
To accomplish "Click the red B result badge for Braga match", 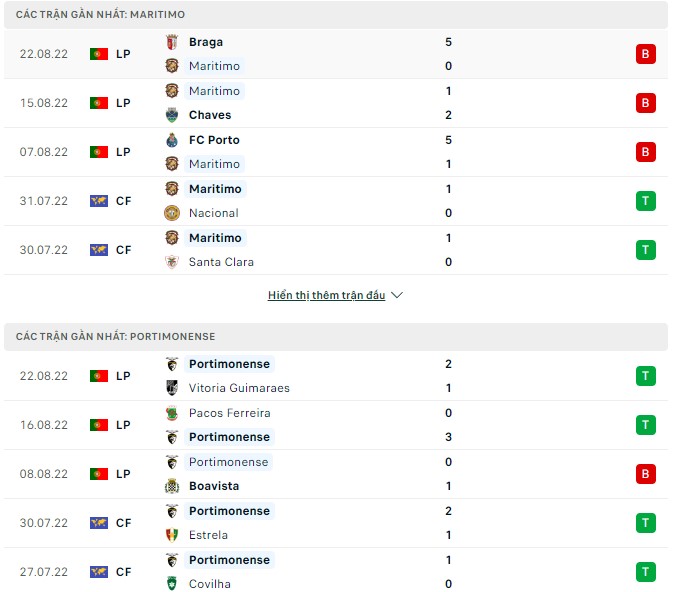I will [x=645, y=54].
